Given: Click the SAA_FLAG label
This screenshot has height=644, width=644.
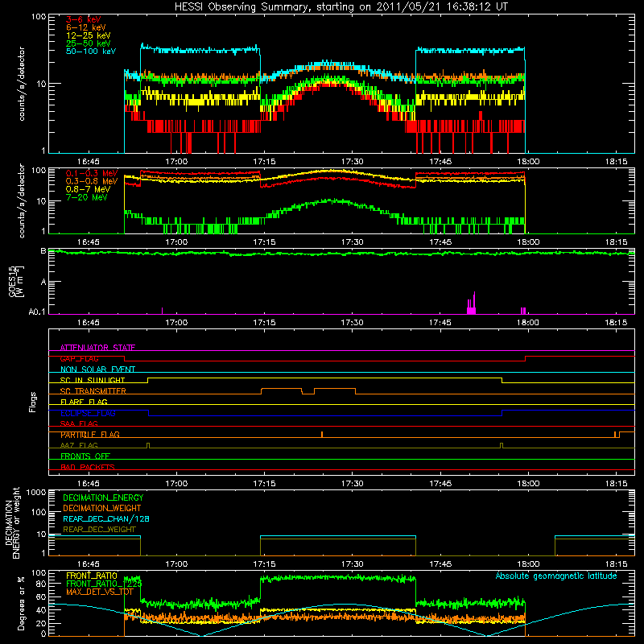Looking at the screenshot, I should [79, 423].
